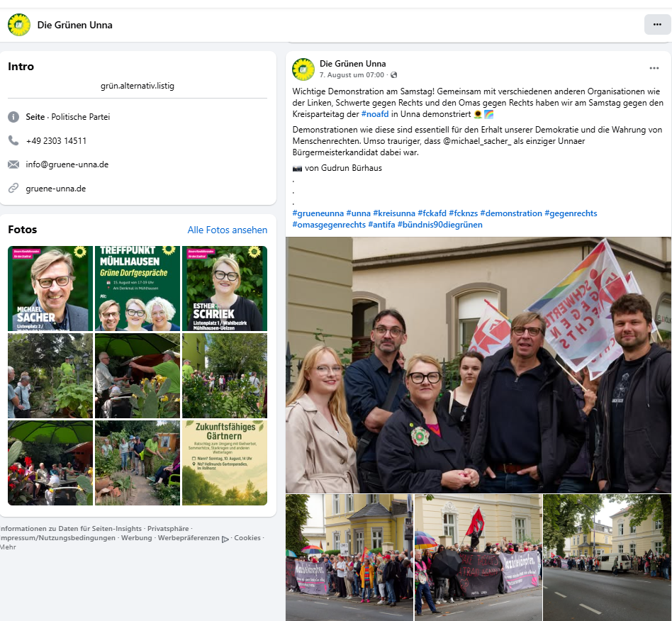Click the phone icon in Intro

click(13, 140)
